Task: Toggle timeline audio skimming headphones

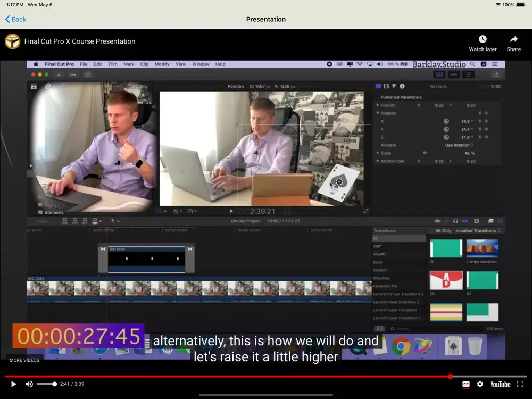Action: 456,221
